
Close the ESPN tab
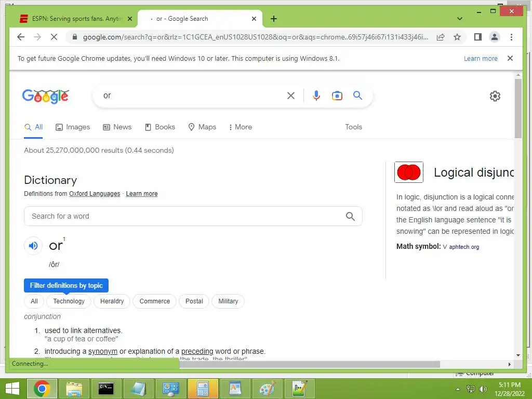(129, 19)
